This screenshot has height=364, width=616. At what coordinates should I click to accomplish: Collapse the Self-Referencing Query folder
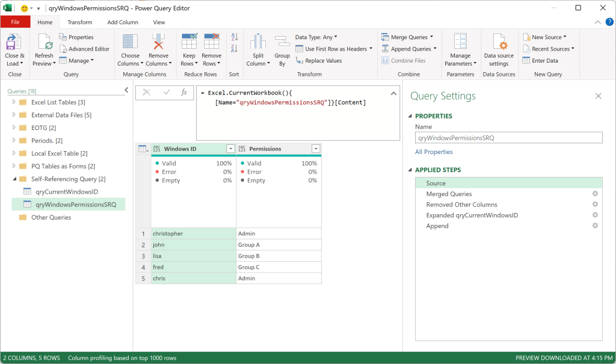pos(14,179)
